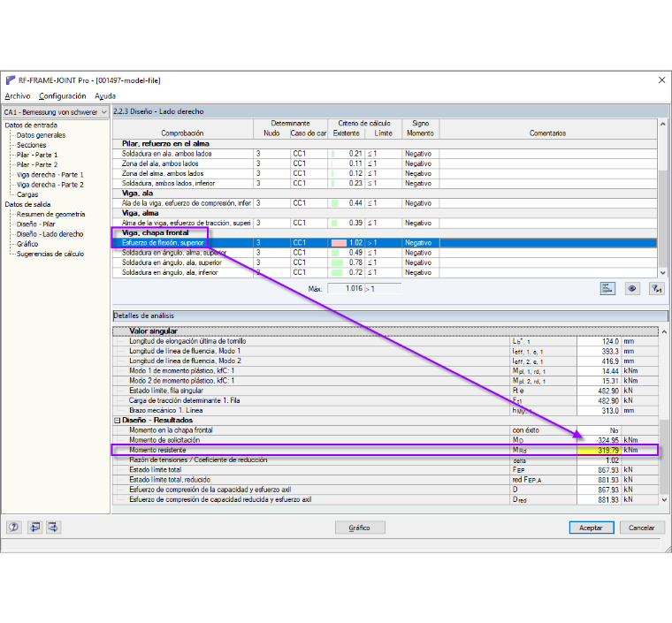Select row Soldadura en ángulo, ala, inferior

pos(385,272)
